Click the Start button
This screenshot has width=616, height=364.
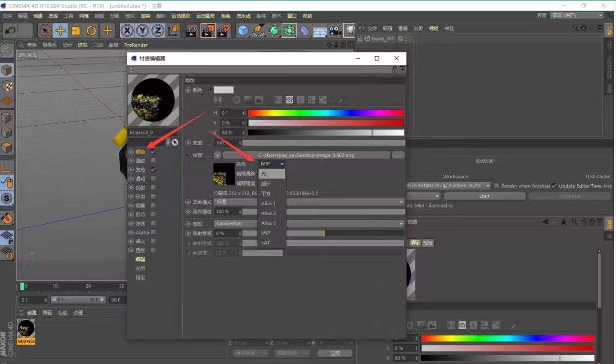484,196
